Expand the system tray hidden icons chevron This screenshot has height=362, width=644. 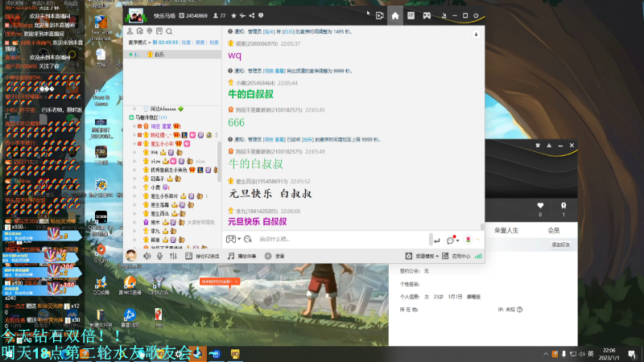click(x=546, y=354)
